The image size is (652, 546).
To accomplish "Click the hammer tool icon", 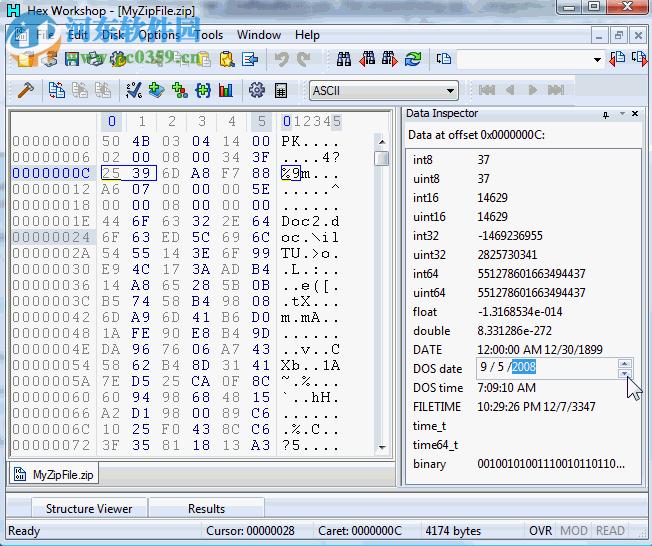I will click(25, 90).
